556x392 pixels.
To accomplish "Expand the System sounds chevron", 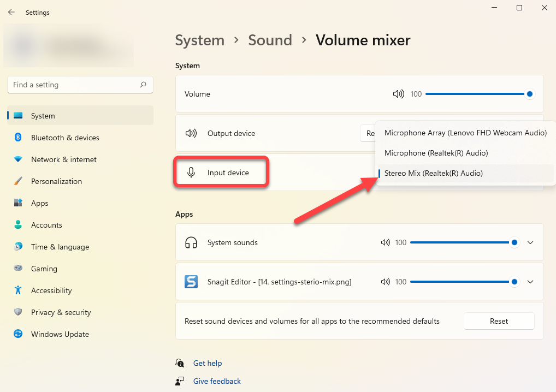I will click(530, 242).
